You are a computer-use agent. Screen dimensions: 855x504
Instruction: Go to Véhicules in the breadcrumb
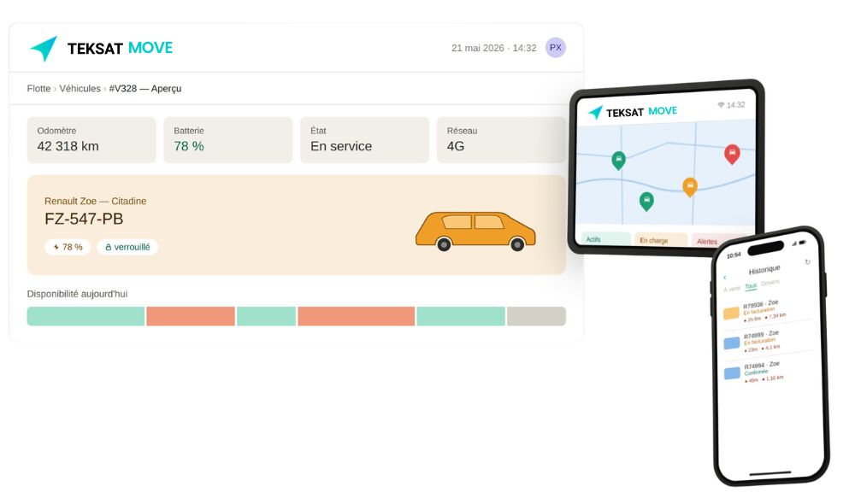80,88
